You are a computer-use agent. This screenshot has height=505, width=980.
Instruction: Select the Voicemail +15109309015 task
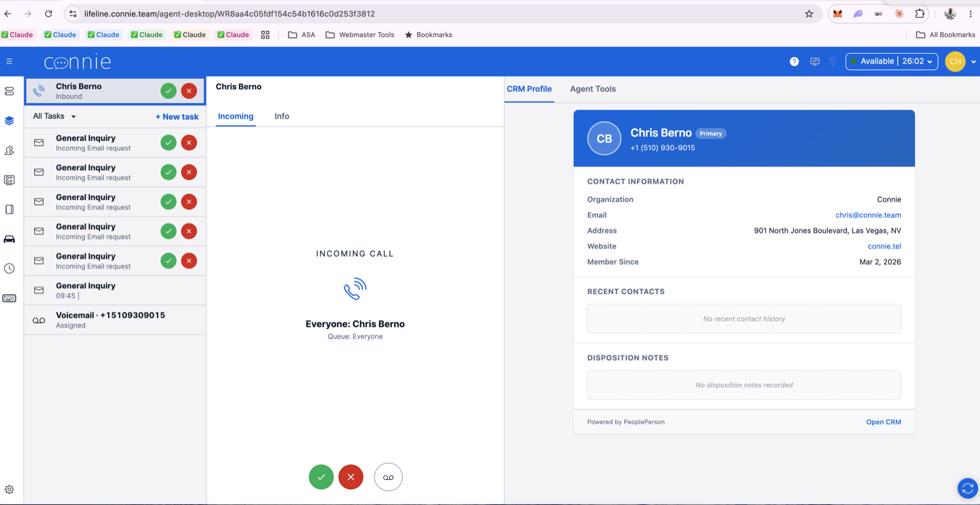115,320
